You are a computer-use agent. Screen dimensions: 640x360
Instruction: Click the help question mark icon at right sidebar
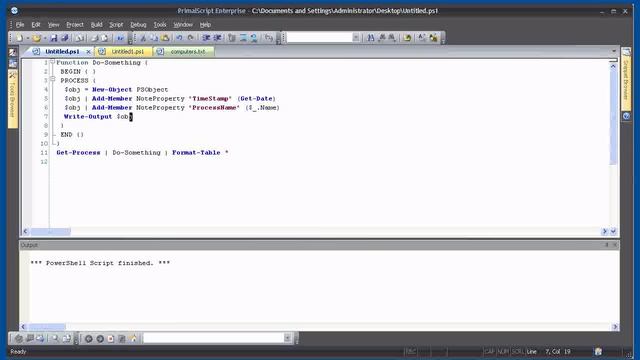click(626, 116)
